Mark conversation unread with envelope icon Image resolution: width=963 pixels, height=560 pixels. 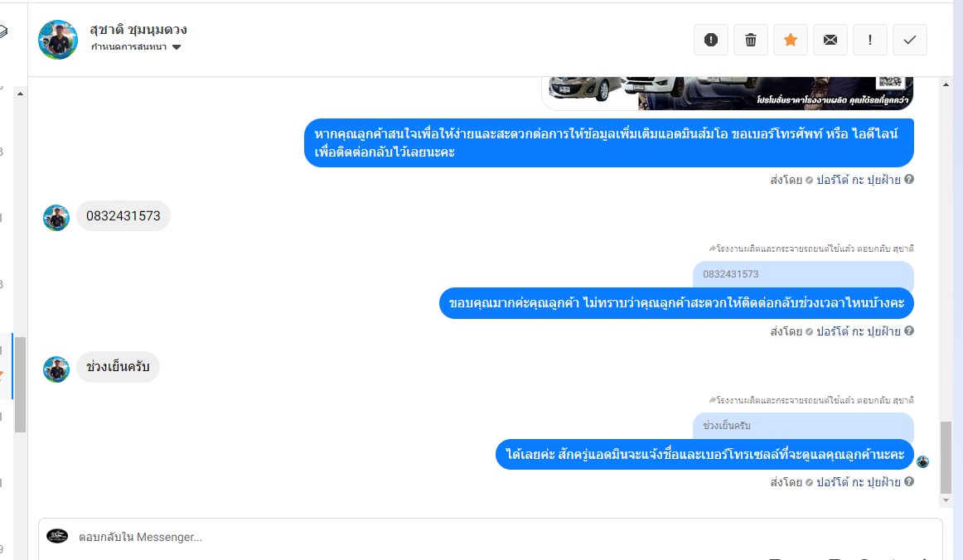830,40
